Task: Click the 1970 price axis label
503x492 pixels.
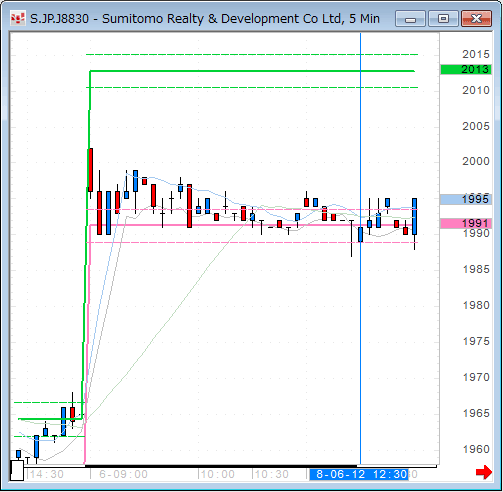Action: point(476,377)
